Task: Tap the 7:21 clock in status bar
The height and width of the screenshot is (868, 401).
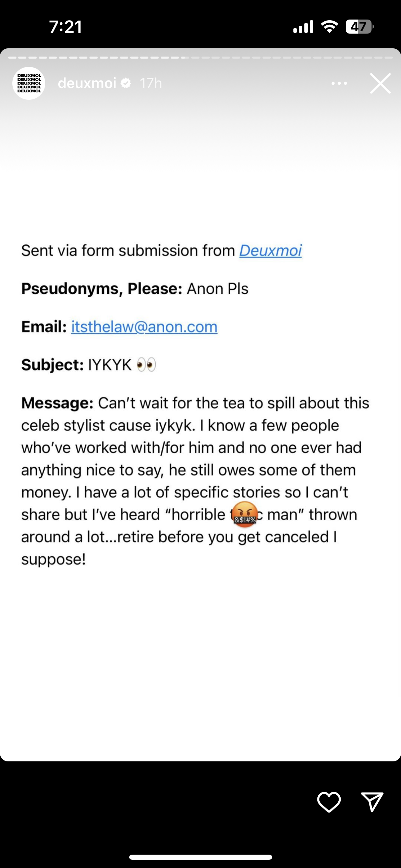Action: tap(65, 27)
